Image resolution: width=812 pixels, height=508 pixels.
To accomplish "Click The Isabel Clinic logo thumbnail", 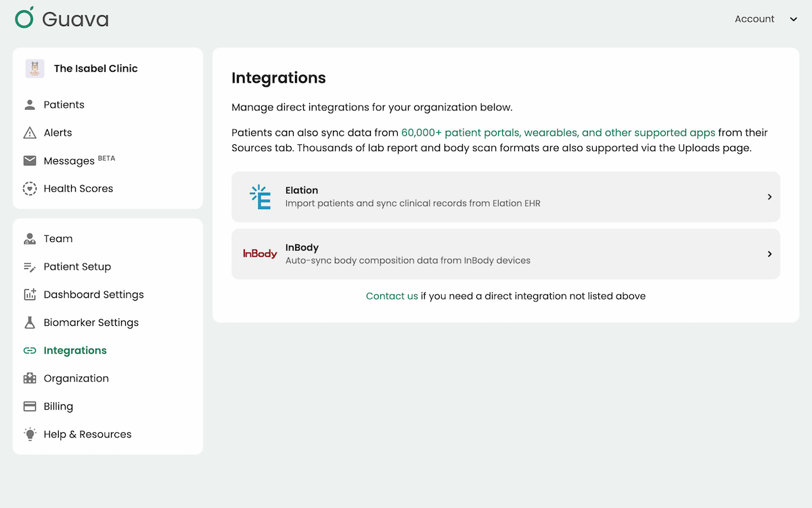I will pyautogui.click(x=35, y=68).
